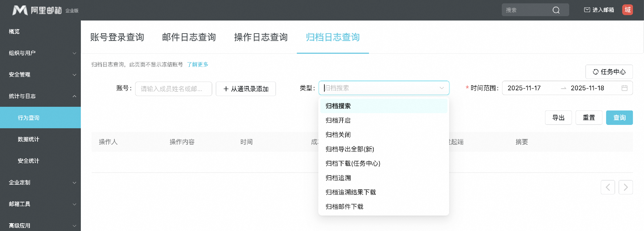Click the search magnifier icon in header

[556, 10]
